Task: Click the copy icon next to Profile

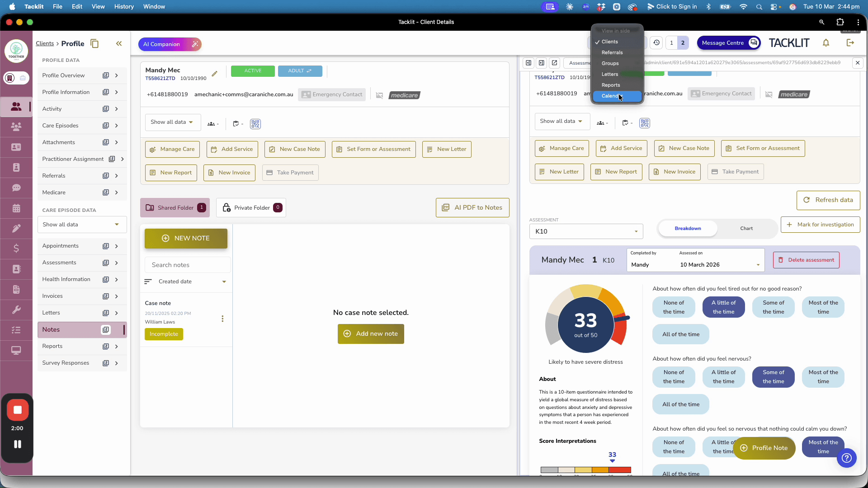Action: [94, 43]
